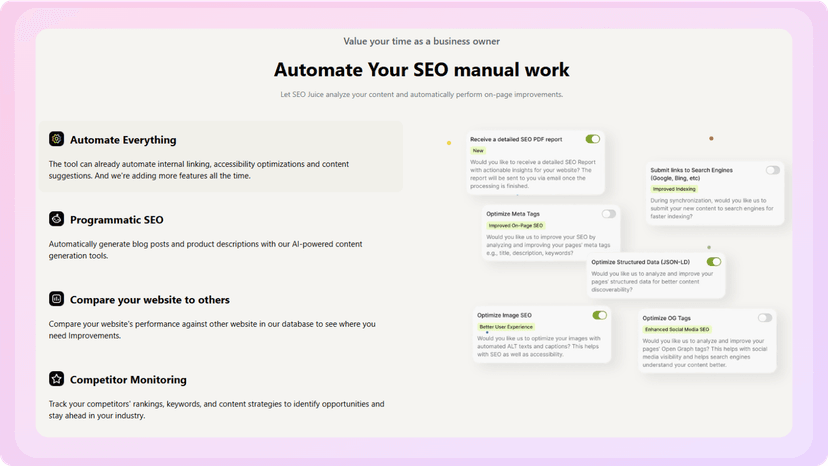Click the Let SEO Juice analyze your content subtitle
This screenshot has width=828, height=466.
point(421,95)
